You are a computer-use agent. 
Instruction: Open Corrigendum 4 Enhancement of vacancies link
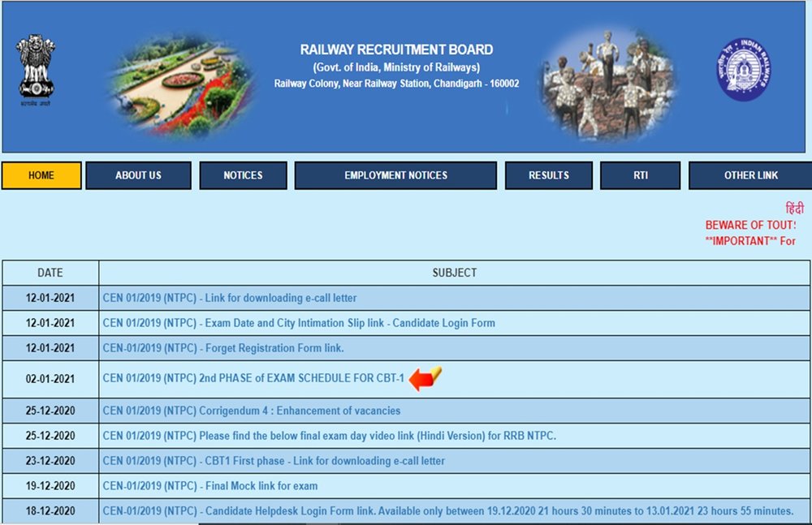click(251, 411)
